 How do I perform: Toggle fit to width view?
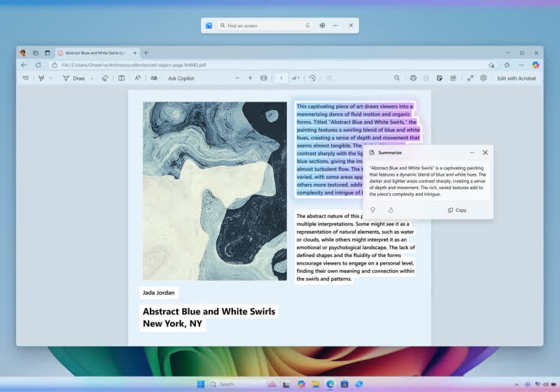264,78
